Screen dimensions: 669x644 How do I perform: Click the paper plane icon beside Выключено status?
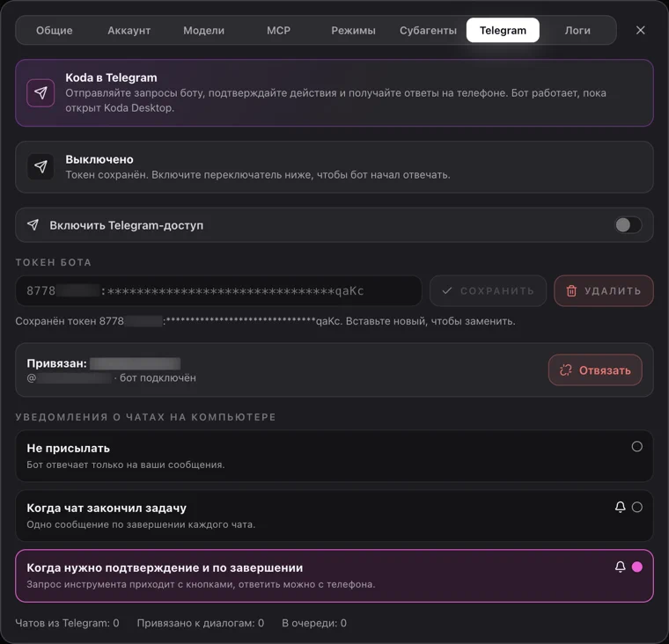(40, 166)
